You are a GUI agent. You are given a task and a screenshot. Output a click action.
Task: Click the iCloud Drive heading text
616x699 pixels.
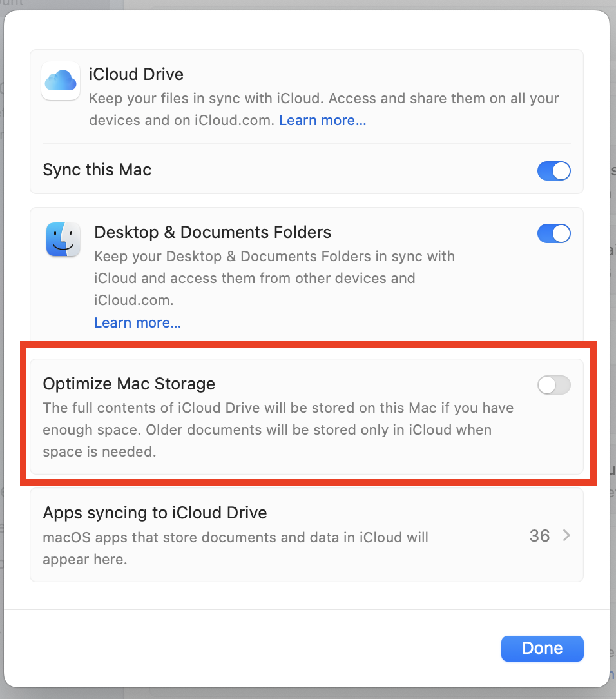pos(136,74)
